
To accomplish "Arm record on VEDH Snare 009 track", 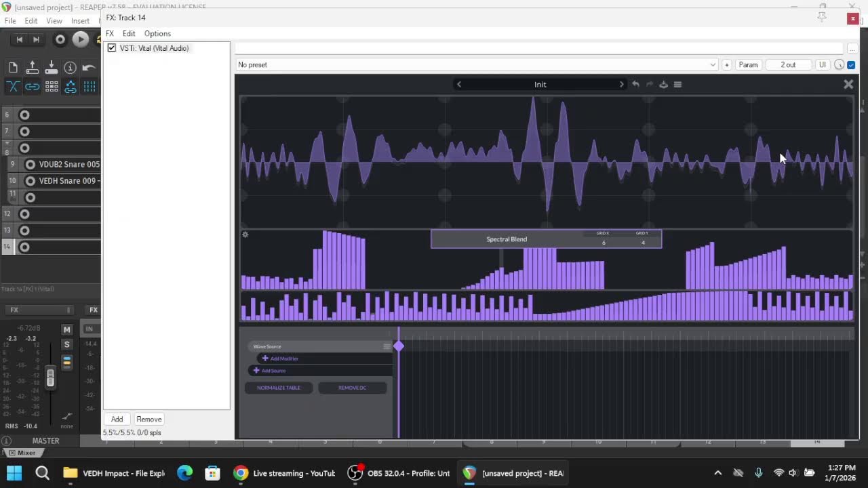I will (30, 181).
